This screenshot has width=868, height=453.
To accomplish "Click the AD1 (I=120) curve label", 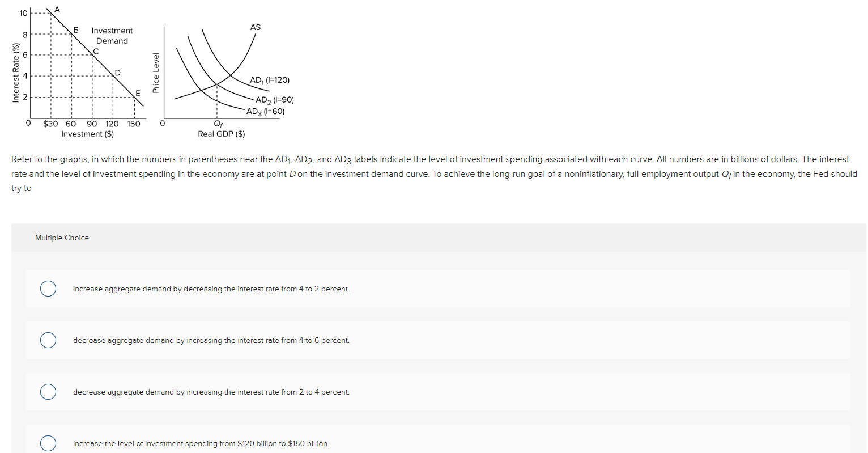I will point(271,81).
